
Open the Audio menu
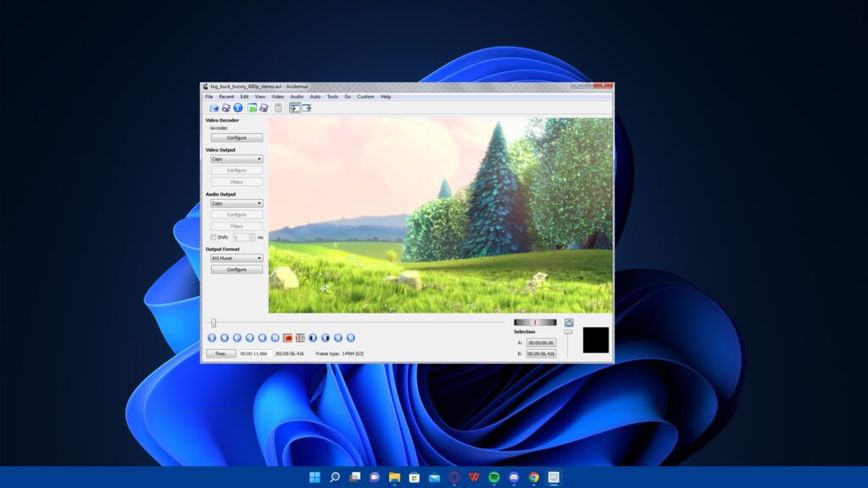[297, 97]
